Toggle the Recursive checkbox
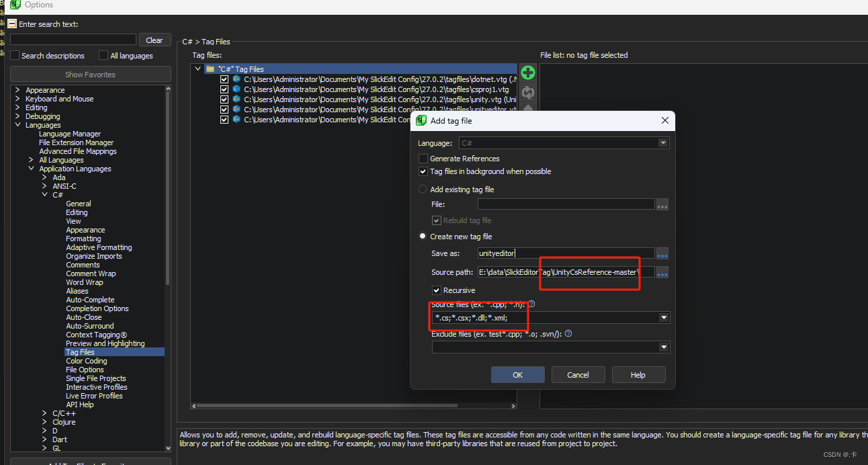The image size is (868, 465). [x=437, y=290]
